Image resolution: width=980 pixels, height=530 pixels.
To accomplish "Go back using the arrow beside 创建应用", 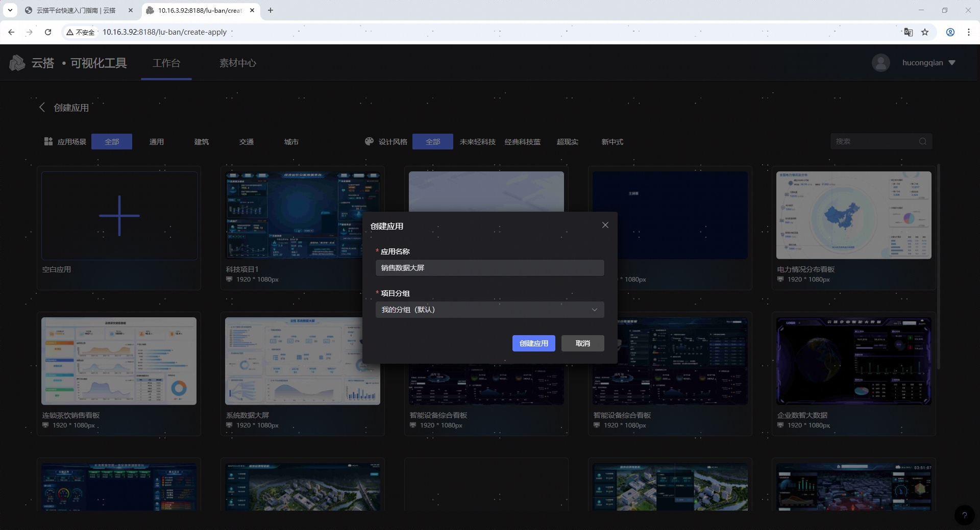I will (x=42, y=107).
